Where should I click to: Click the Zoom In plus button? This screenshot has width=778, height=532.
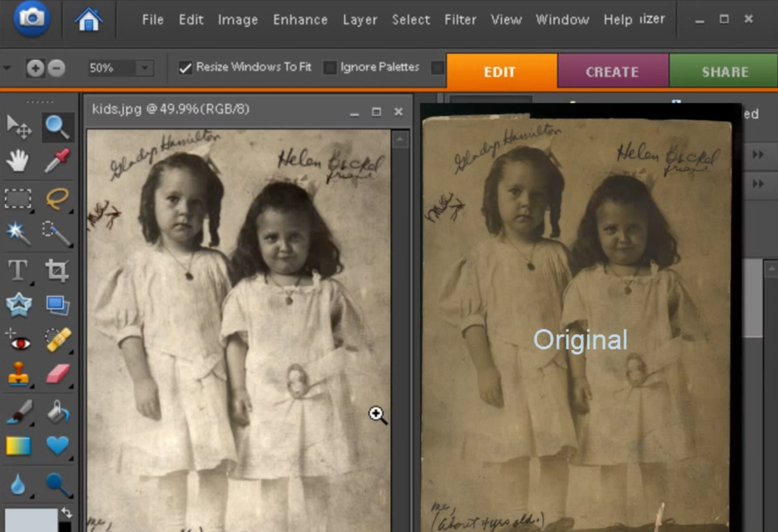click(36, 68)
